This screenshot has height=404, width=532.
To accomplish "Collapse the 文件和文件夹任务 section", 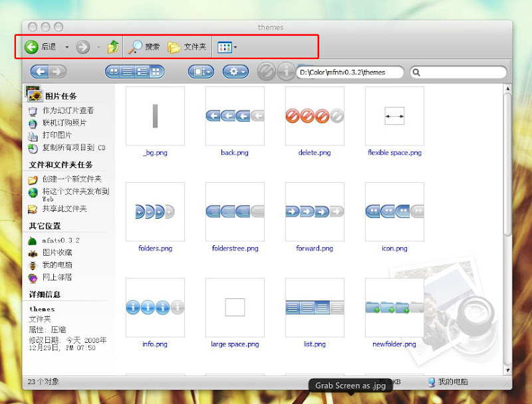I will click(61, 165).
